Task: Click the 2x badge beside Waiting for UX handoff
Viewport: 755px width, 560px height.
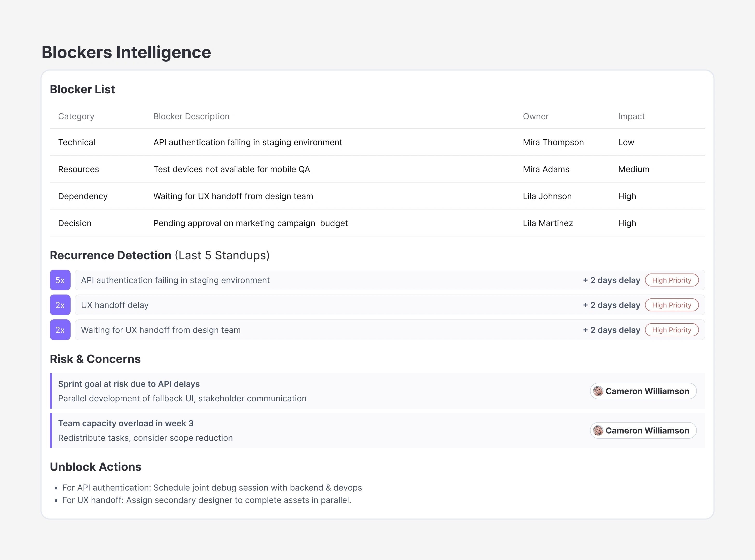Action: tap(60, 330)
